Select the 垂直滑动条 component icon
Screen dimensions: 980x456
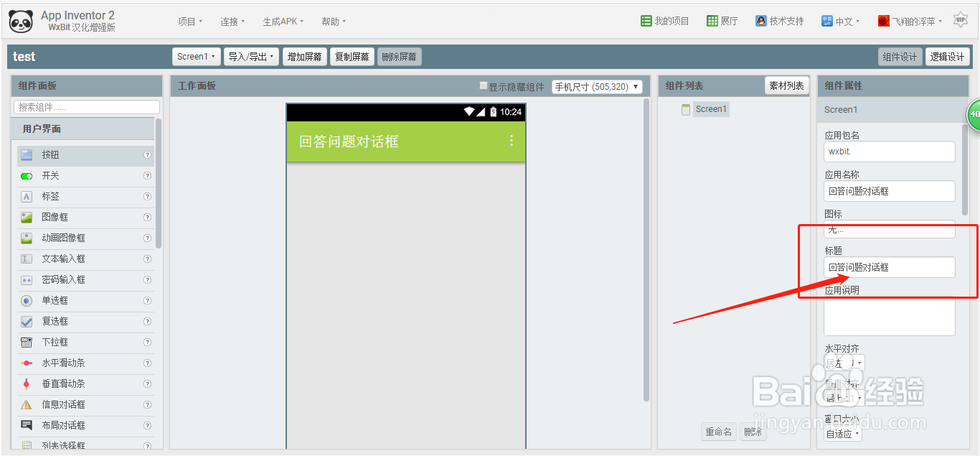click(x=27, y=384)
